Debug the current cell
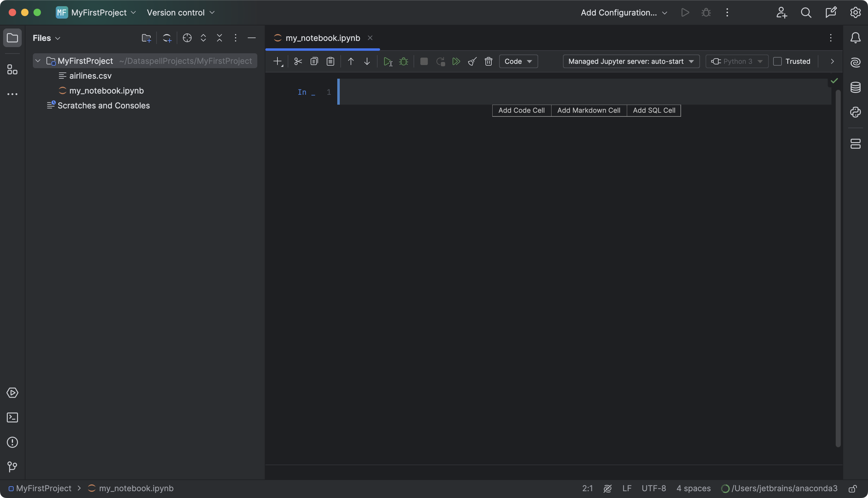The image size is (868, 498). tap(404, 61)
